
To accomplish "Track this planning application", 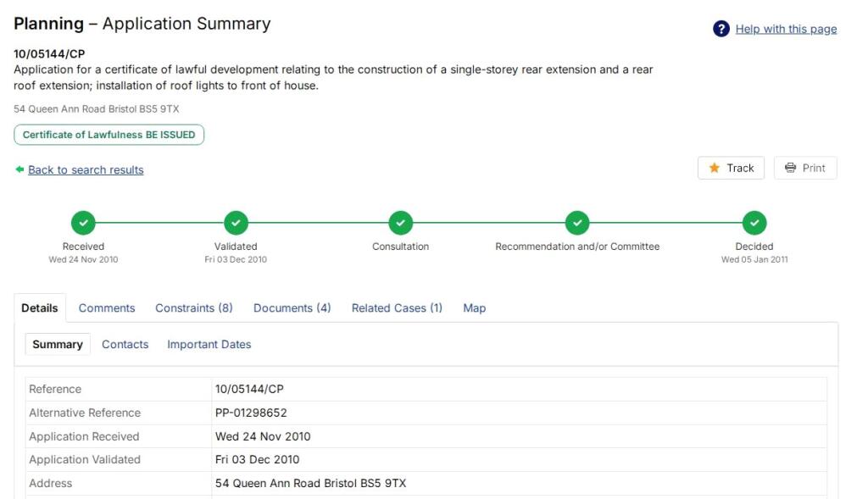I will coord(732,168).
